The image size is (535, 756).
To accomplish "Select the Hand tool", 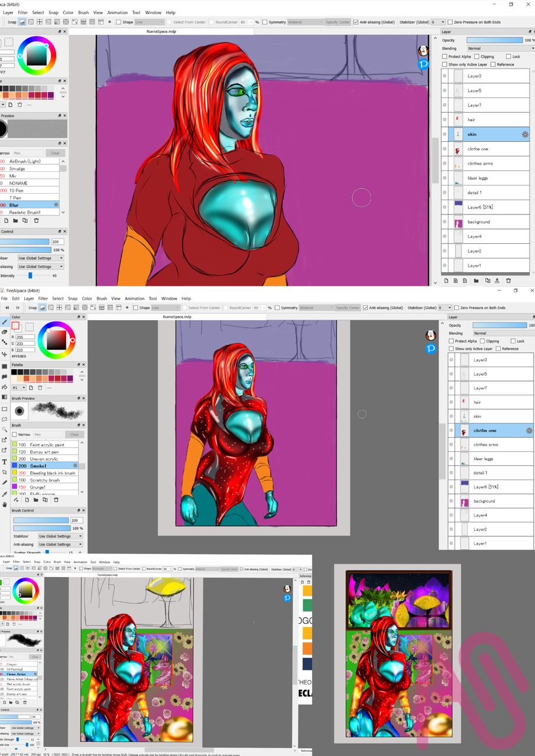I will 5,504.
